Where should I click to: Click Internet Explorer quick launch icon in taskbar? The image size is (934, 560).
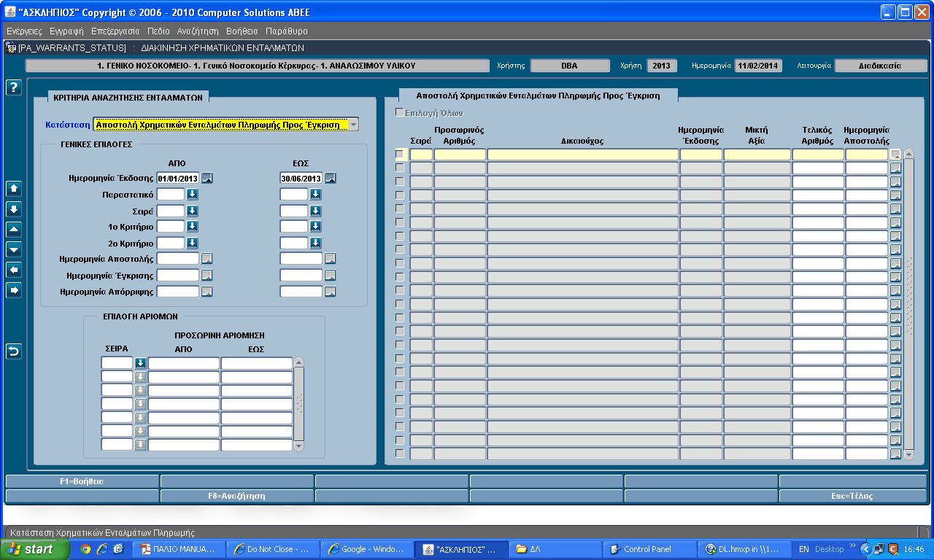102,549
